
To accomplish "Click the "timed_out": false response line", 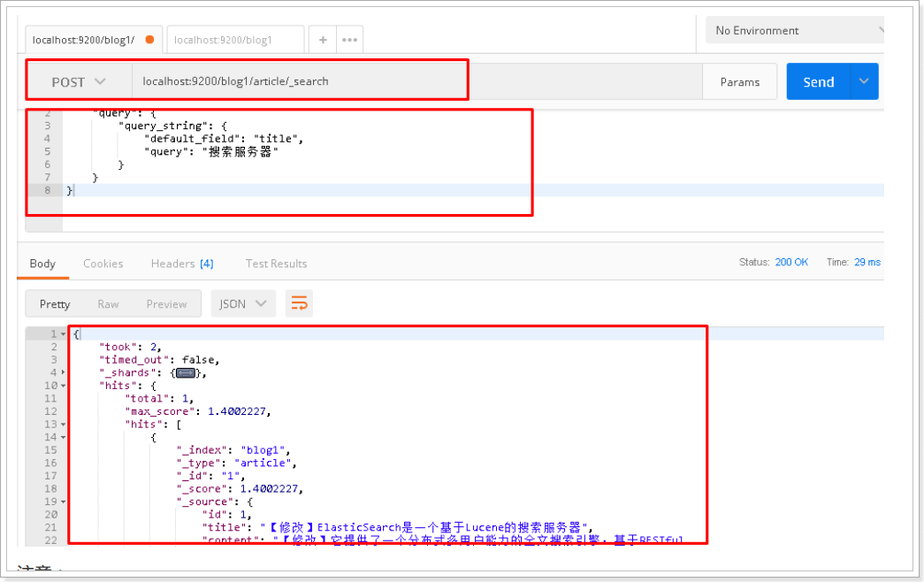I will [x=159, y=360].
